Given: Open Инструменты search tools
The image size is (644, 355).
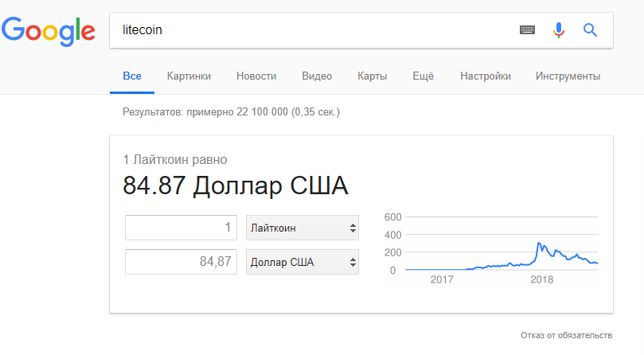Looking at the screenshot, I should 568,76.
